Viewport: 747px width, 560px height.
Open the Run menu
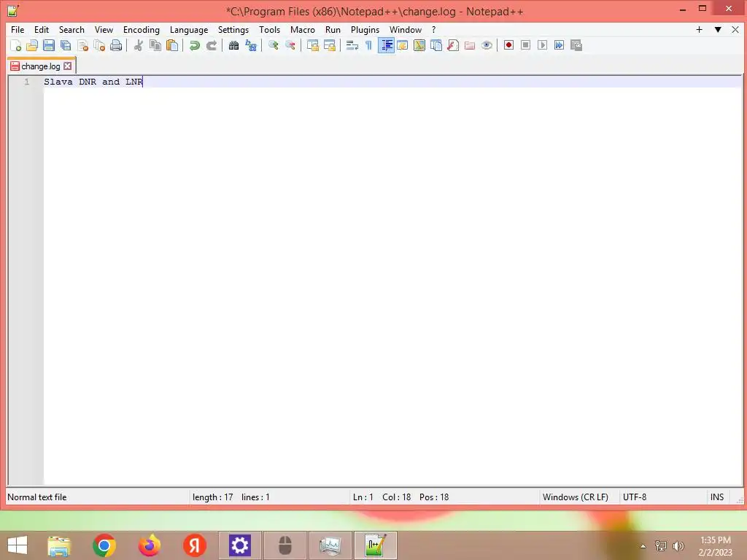[x=333, y=29]
